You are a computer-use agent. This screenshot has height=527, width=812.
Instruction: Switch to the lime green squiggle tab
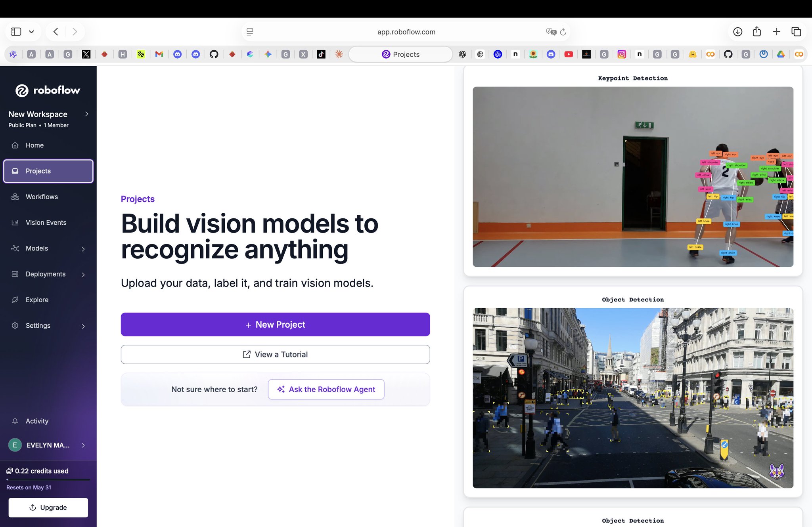(141, 54)
